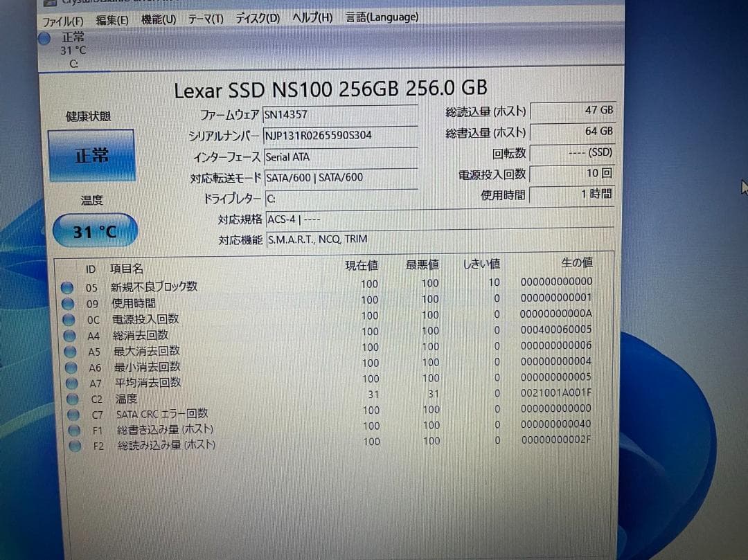748x560 pixels.
Task: Open the ヘルプ menu
Action: click(312, 18)
